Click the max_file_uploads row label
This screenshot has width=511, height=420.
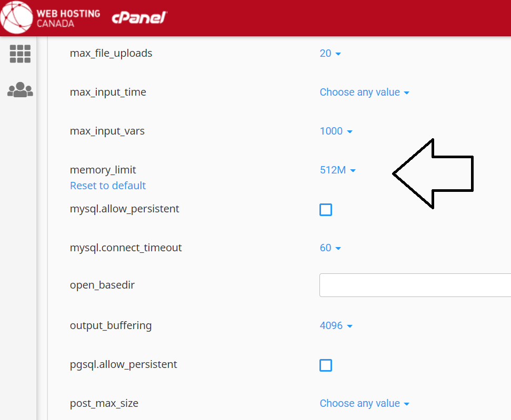coord(111,53)
